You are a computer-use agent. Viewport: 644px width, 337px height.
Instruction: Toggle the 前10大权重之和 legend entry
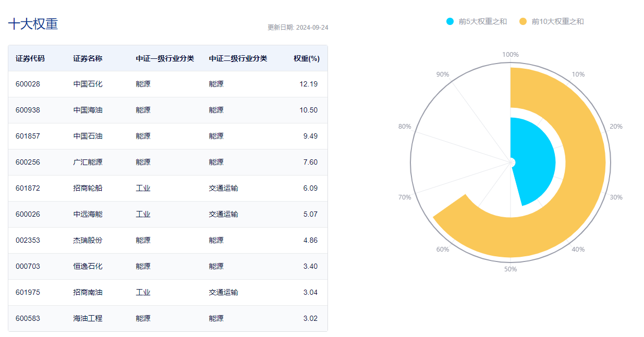coord(552,21)
